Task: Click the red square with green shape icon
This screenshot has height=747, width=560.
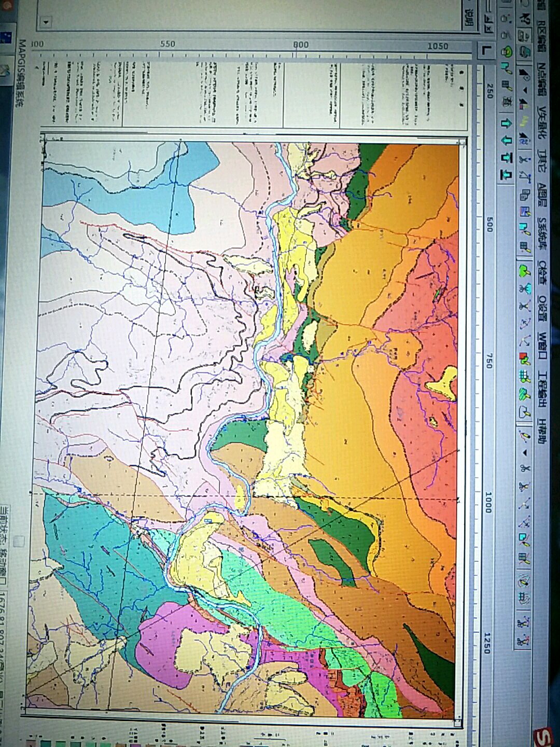Action: tap(524, 358)
